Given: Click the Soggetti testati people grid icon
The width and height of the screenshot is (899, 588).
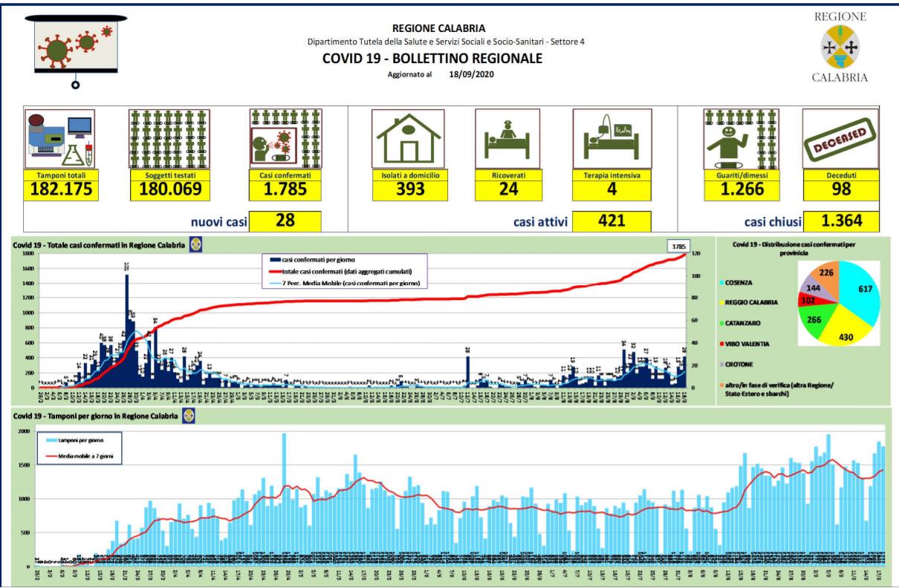Looking at the screenshot, I should pos(169,140).
